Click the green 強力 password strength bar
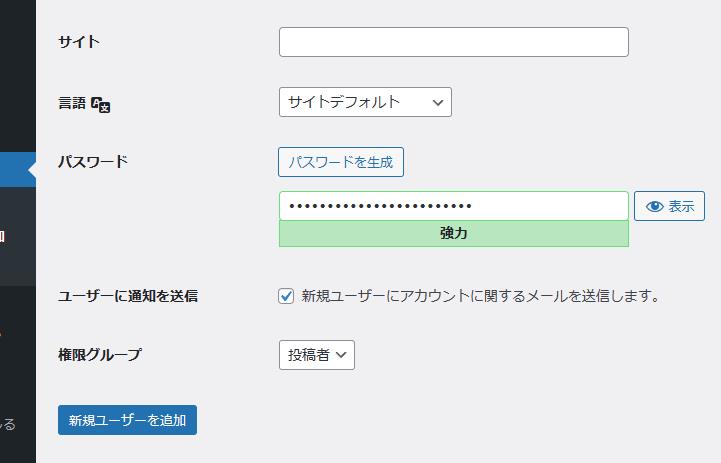This screenshot has width=721, height=463. coord(453,234)
